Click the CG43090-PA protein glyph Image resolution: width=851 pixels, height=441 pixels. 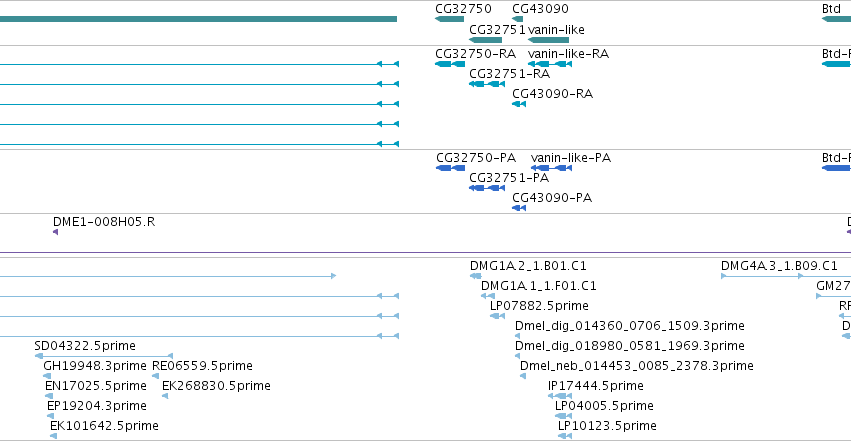click(x=519, y=208)
